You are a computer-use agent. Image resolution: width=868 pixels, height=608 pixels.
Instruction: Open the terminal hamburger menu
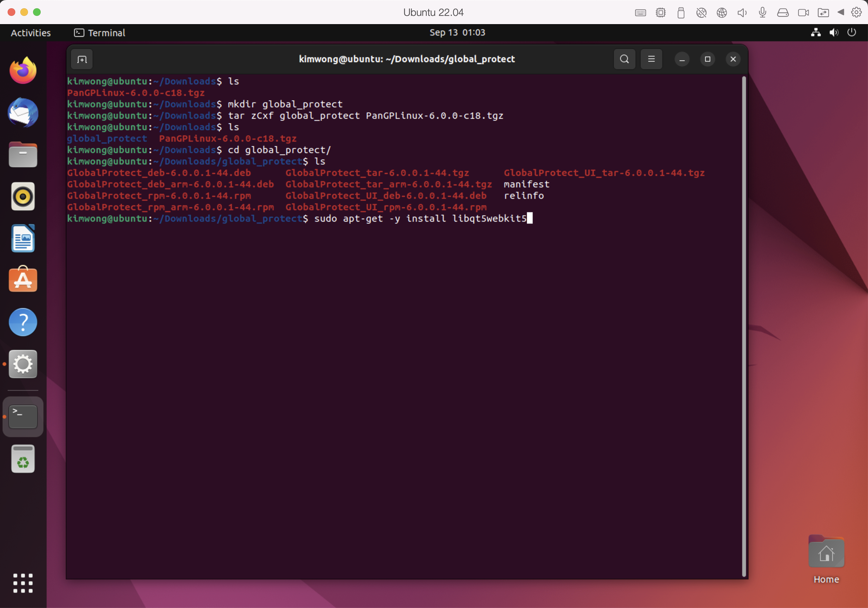tap(651, 59)
